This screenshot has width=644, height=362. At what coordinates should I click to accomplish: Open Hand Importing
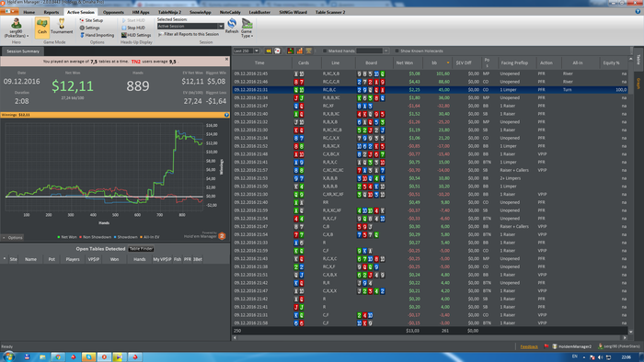(97, 35)
